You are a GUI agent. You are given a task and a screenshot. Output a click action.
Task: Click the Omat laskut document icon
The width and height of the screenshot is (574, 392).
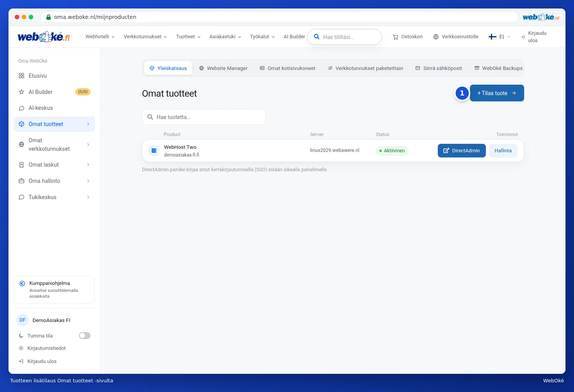pyautogui.click(x=21, y=165)
